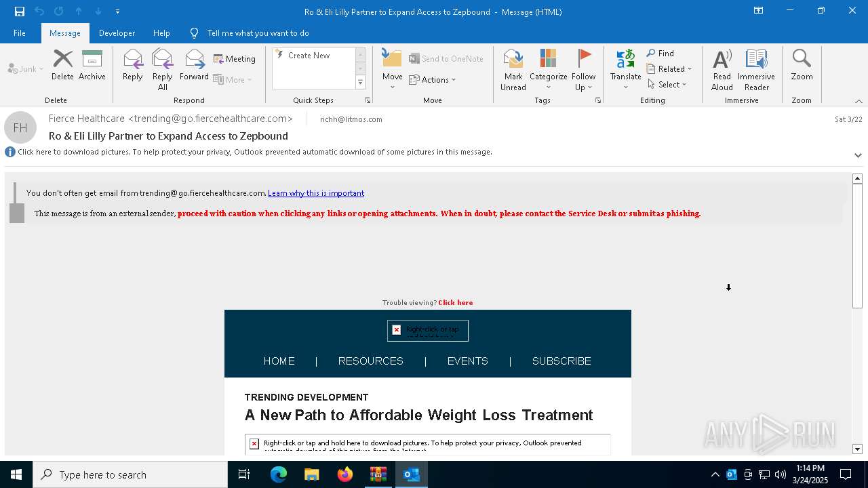Image resolution: width=868 pixels, height=488 pixels.
Task: Start Read Aloud
Action: click(x=722, y=70)
